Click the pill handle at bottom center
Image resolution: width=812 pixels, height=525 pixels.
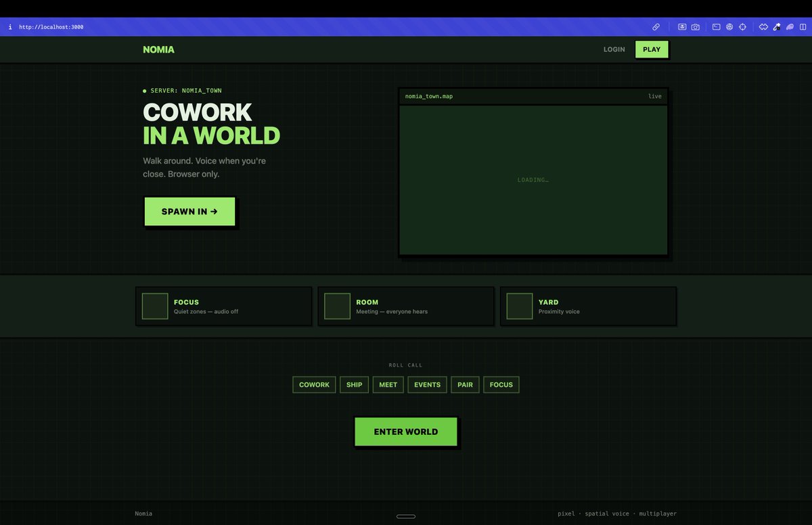pyautogui.click(x=406, y=516)
